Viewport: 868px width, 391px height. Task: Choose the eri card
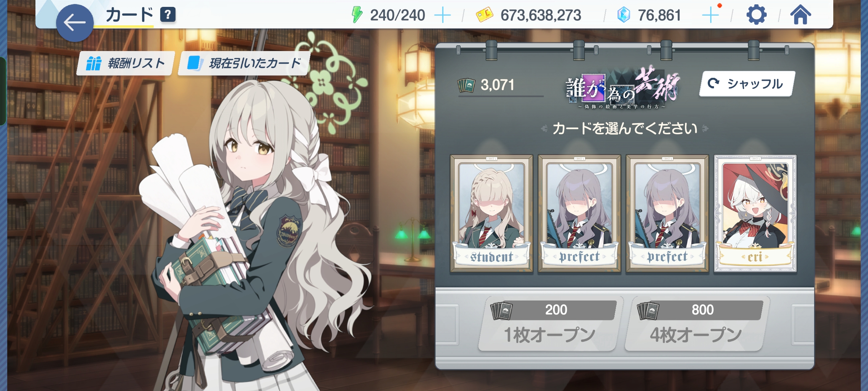click(755, 214)
